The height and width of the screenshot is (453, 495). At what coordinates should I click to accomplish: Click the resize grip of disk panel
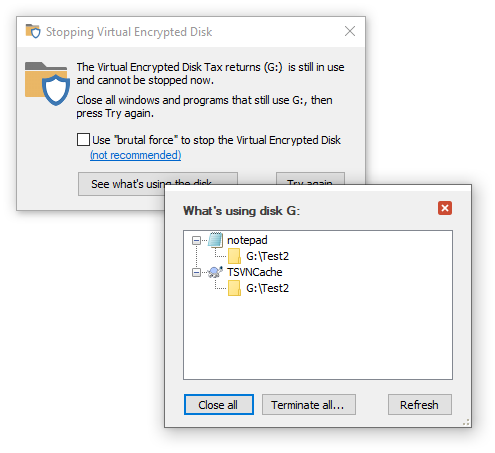(466, 422)
